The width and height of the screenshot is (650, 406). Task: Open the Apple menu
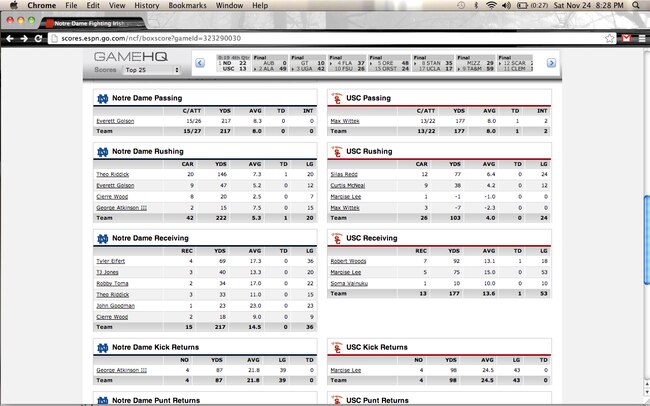(x=14, y=5)
